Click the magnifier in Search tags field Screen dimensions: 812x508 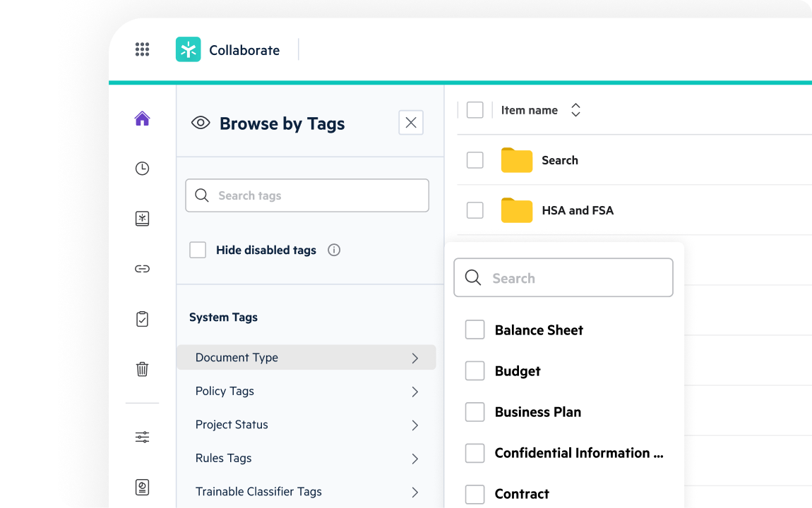pos(202,195)
